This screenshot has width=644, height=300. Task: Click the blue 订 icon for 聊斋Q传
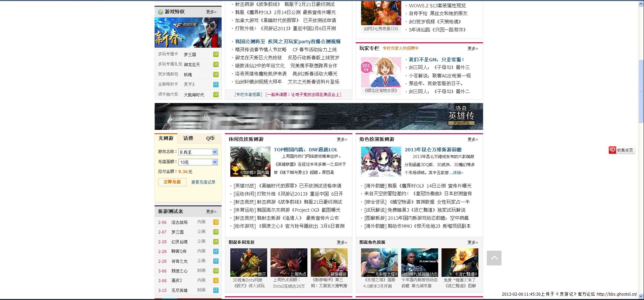[216, 251]
